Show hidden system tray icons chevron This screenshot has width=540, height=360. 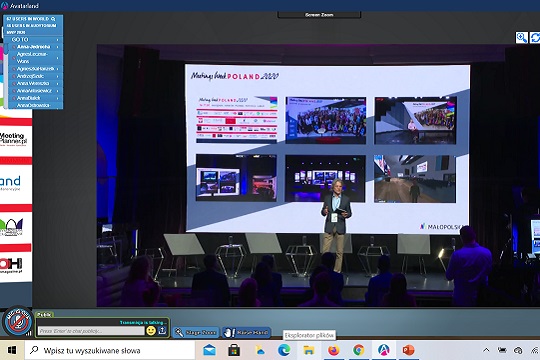[486, 350]
